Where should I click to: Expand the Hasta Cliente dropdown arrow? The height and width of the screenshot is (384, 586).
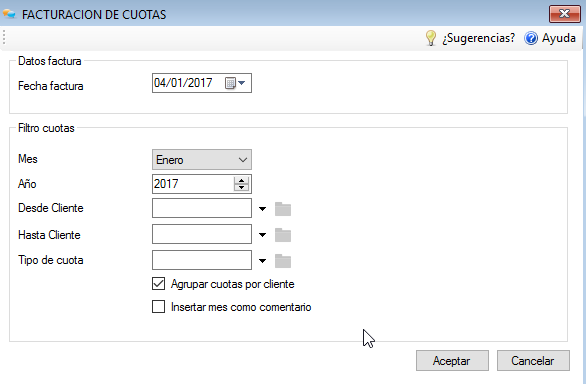[x=262, y=235]
